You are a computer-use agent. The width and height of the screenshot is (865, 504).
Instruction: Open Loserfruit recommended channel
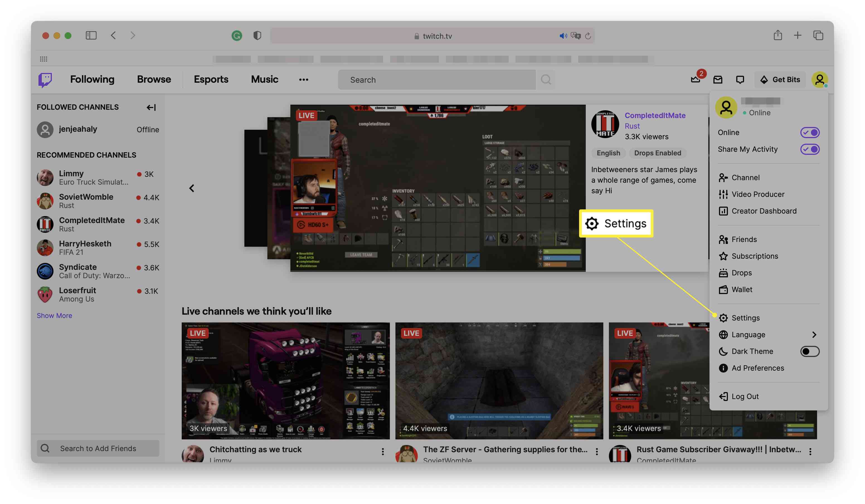click(98, 294)
